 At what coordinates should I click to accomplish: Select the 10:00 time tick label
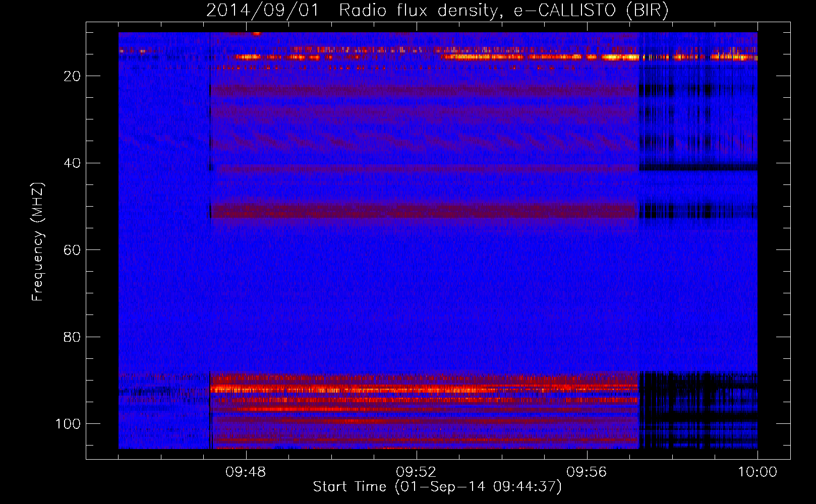click(757, 472)
